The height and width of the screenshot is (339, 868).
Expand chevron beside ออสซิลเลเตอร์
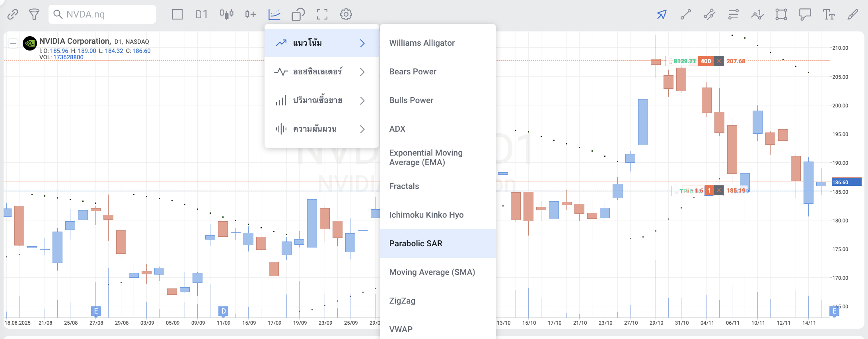[362, 72]
